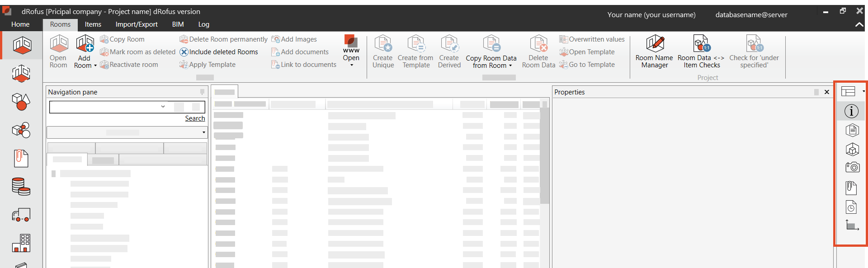This screenshot has width=868, height=268.
Task: Click the Open Room icon
Action: tap(58, 44)
